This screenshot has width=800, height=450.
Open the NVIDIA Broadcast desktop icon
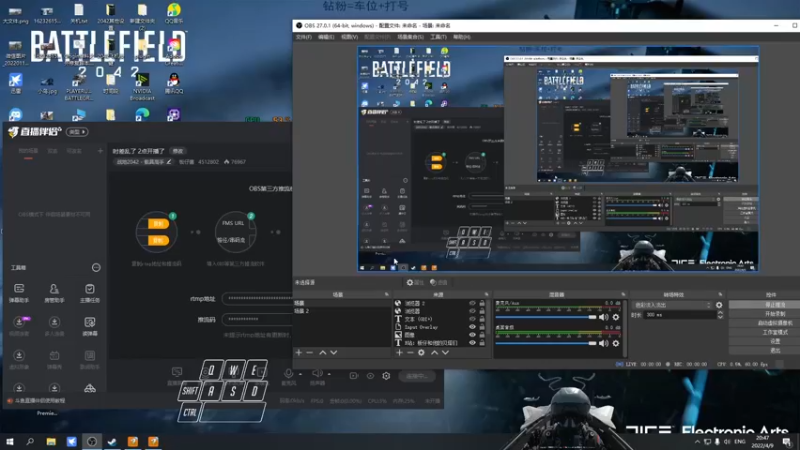tap(142, 87)
